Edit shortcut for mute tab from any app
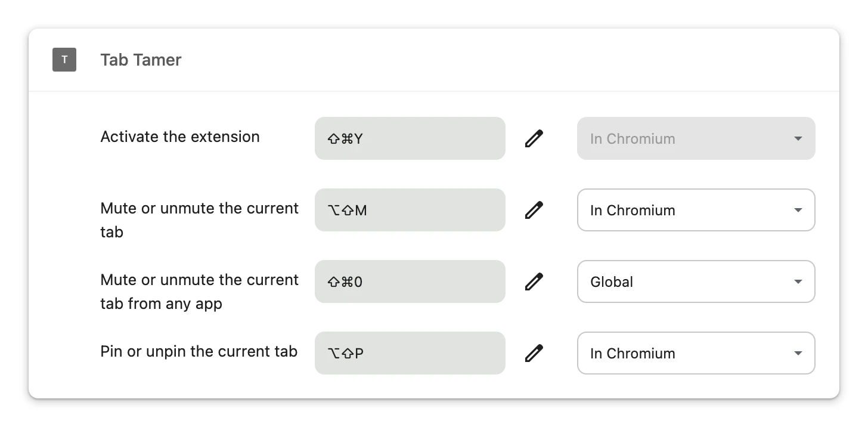Viewport: 868px width, 427px height. coord(534,281)
